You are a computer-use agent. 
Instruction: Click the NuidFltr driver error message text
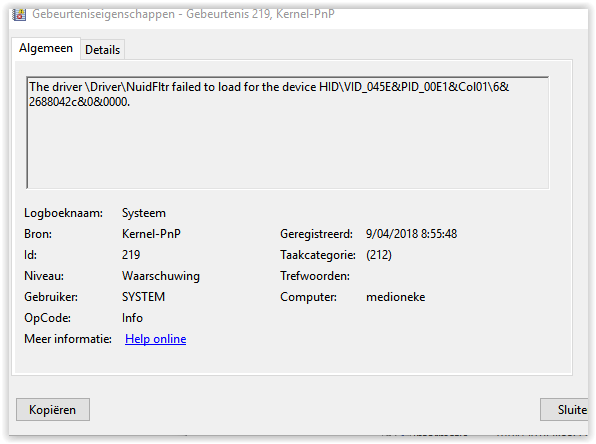click(269, 94)
